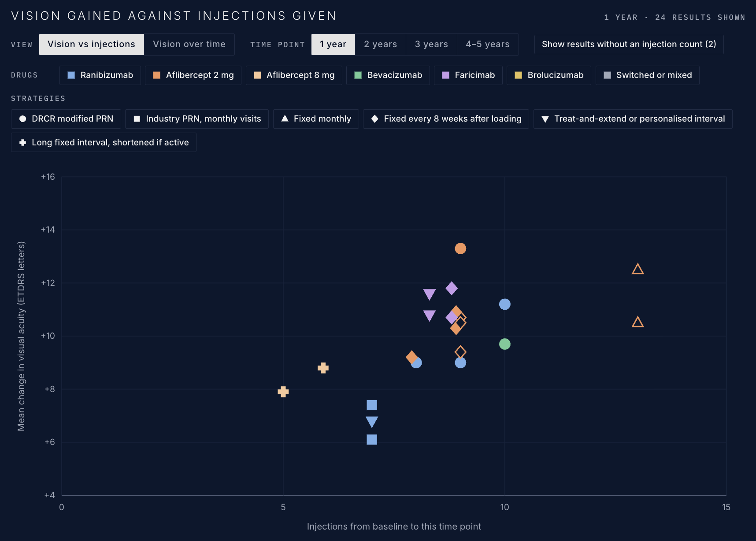Filter by Long fixed interval, shortened if active
This screenshot has height=541, width=756.
(104, 143)
